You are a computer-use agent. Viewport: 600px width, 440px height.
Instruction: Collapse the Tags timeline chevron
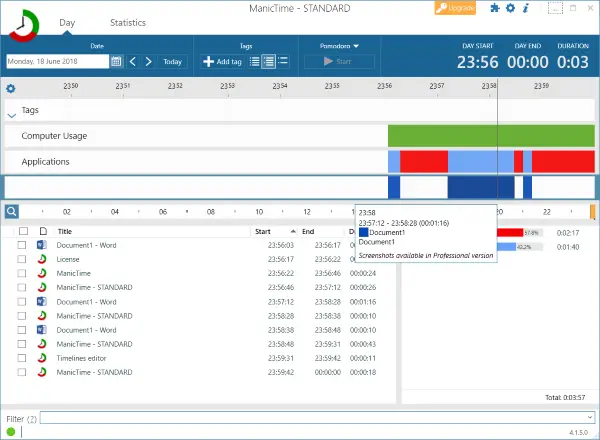(11, 115)
